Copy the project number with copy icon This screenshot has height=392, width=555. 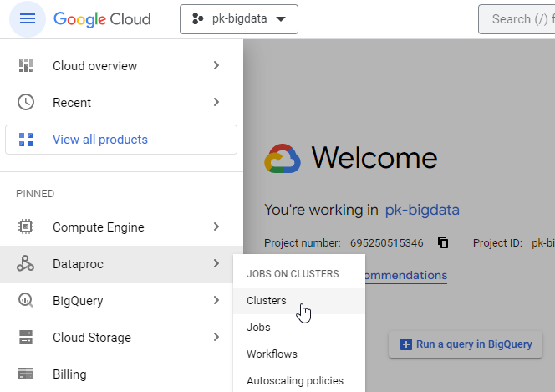pos(443,243)
